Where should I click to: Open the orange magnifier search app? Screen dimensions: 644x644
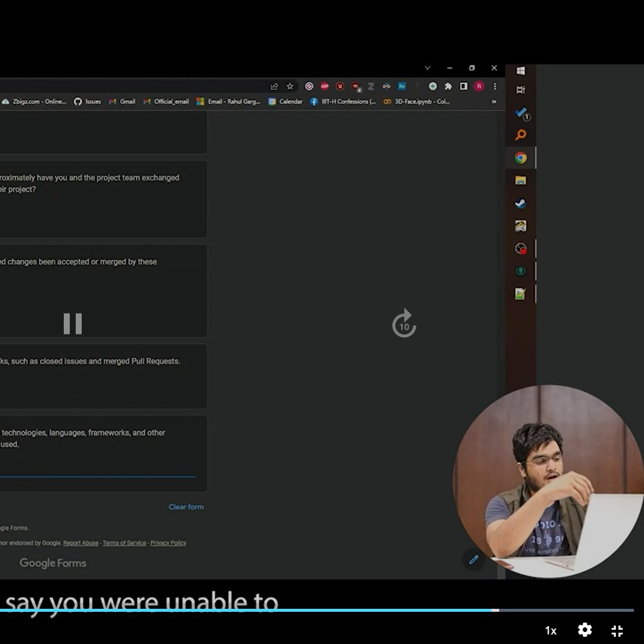(521, 135)
